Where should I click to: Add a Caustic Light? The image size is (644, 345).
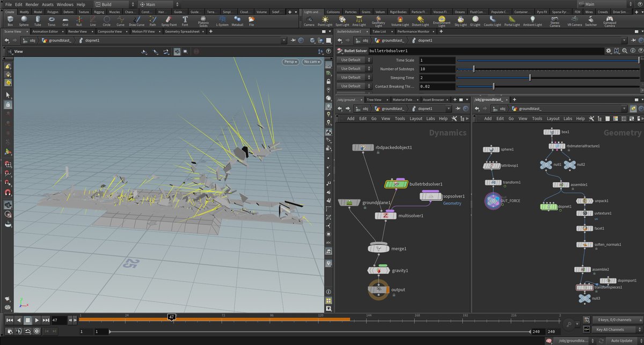pyautogui.click(x=492, y=20)
